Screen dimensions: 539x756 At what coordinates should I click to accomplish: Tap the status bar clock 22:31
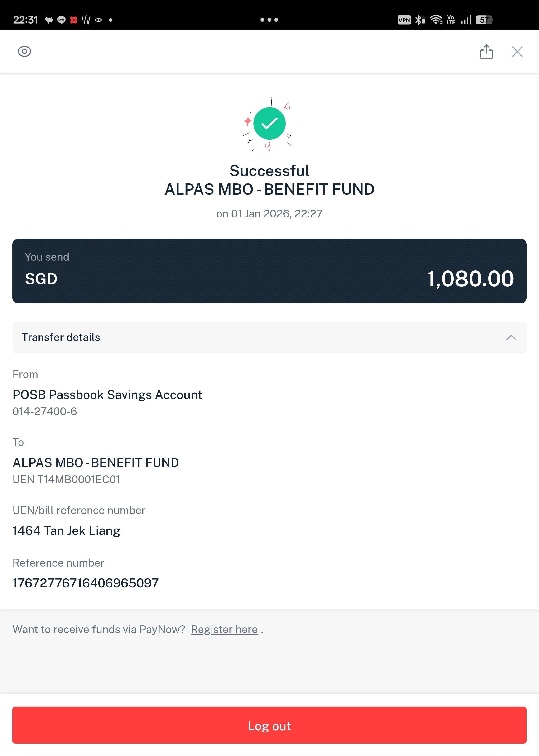point(26,20)
